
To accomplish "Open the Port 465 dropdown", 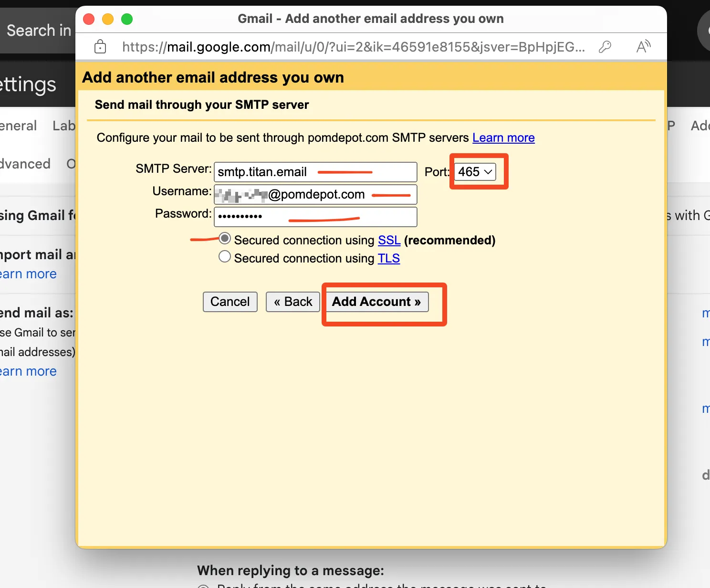I will coord(475,172).
